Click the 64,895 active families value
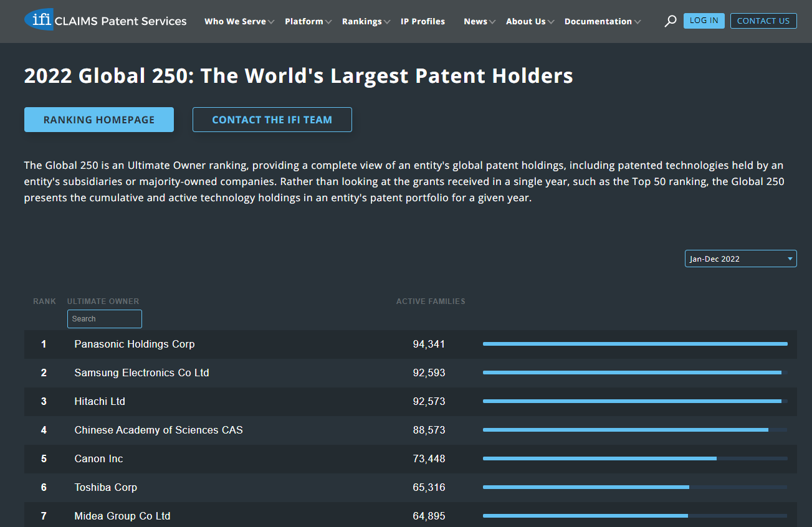The height and width of the screenshot is (527, 812). [x=429, y=516]
